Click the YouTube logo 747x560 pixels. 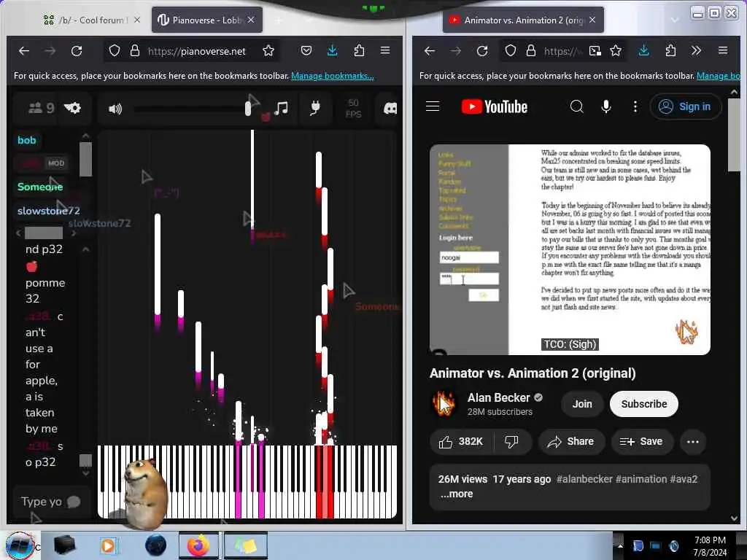click(495, 106)
